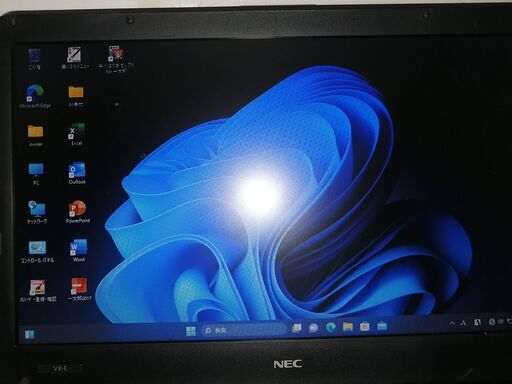The width and height of the screenshot is (512, 384).
Task: Open the Mail app from the taskbar
Action: point(382,326)
